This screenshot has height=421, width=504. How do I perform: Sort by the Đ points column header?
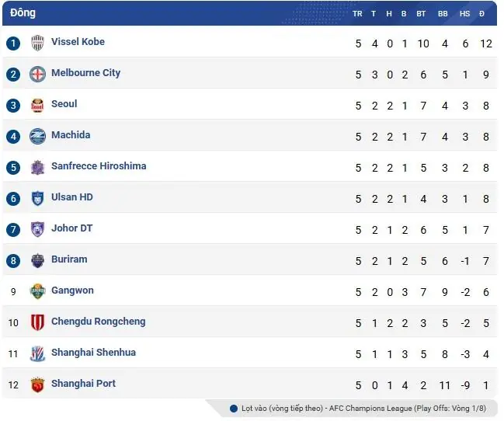[482, 14]
